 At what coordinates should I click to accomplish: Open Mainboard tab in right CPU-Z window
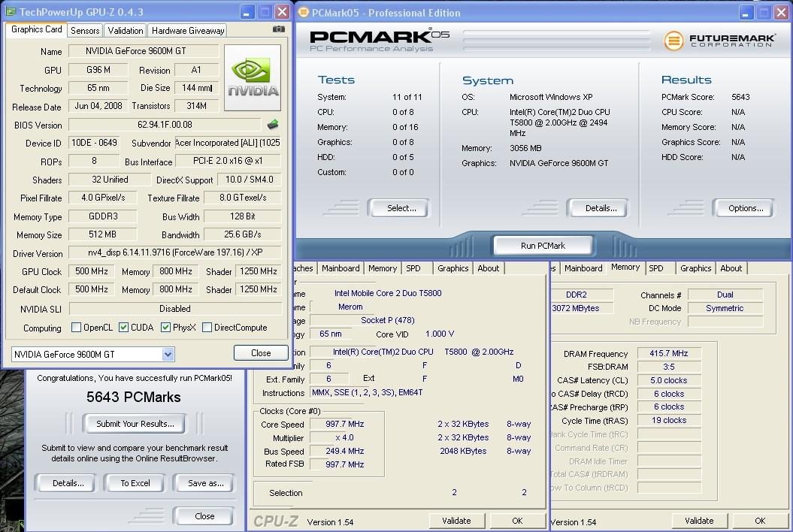583,268
